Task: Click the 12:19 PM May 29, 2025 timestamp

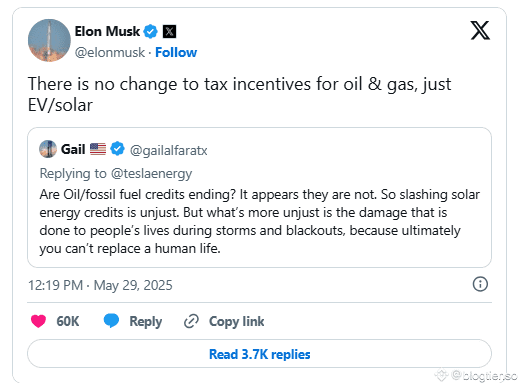Action: [100, 285]
